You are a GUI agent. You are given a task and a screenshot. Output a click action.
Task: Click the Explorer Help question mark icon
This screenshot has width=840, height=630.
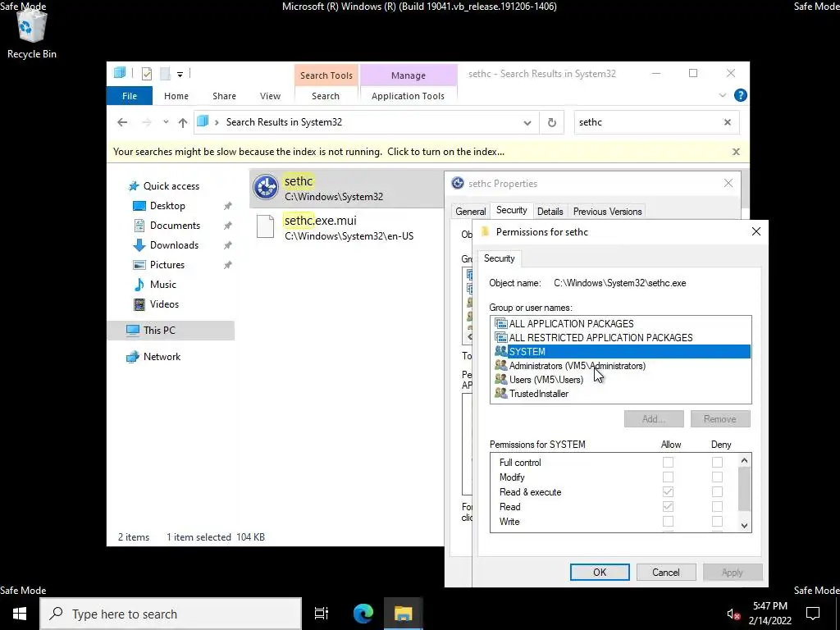coord(741,95)
